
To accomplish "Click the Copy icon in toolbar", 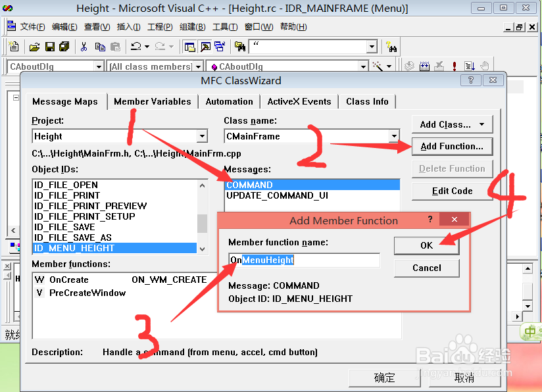I will coord(100,46).
